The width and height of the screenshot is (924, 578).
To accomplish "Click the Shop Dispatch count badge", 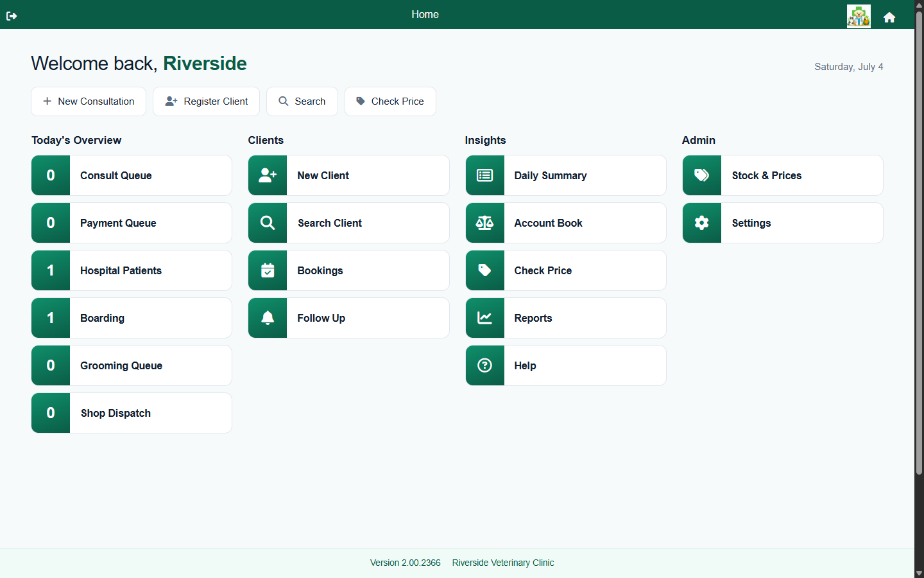I will tap(51, 413).
